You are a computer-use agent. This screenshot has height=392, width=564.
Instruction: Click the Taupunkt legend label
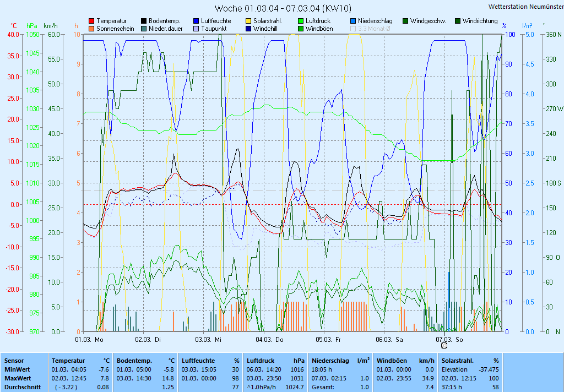coord(214,29)
